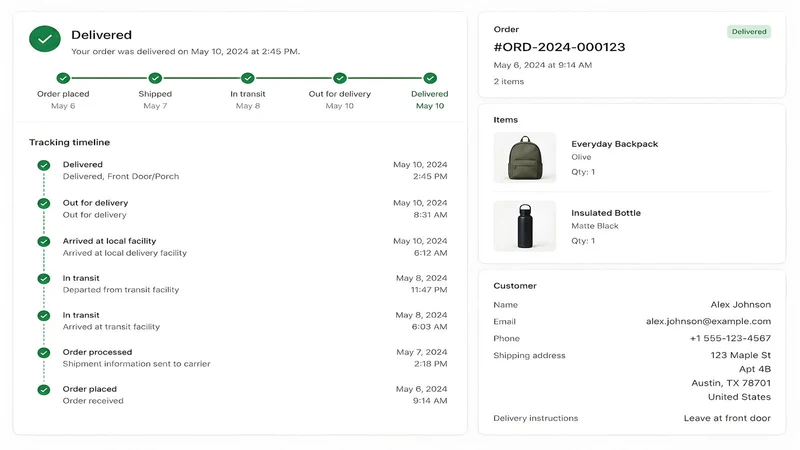Screen dimensions: 800x450
Task: Click checkmark icon beside Delivered, Front Door/Porch
Action: click(x=44, y=165)
